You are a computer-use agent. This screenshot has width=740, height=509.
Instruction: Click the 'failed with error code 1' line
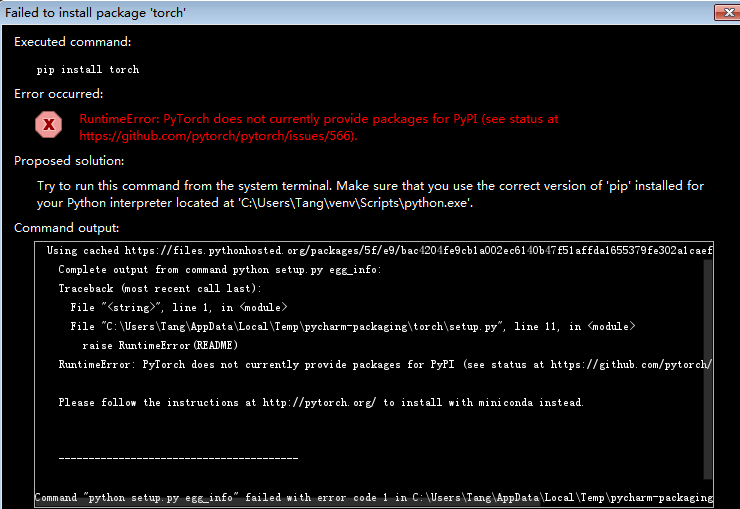click(374, 498)
